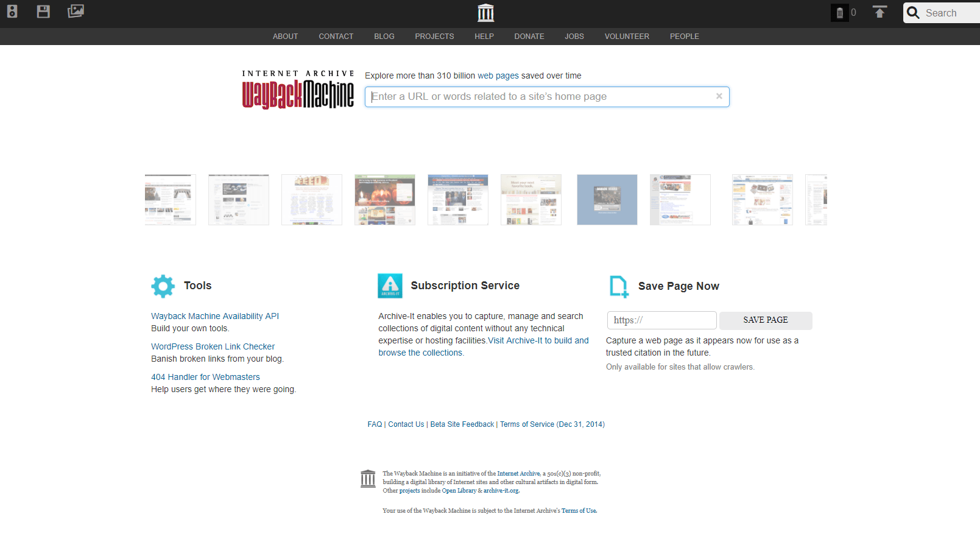Click the audio speaker icon in top bar

(x=12, y=12)
